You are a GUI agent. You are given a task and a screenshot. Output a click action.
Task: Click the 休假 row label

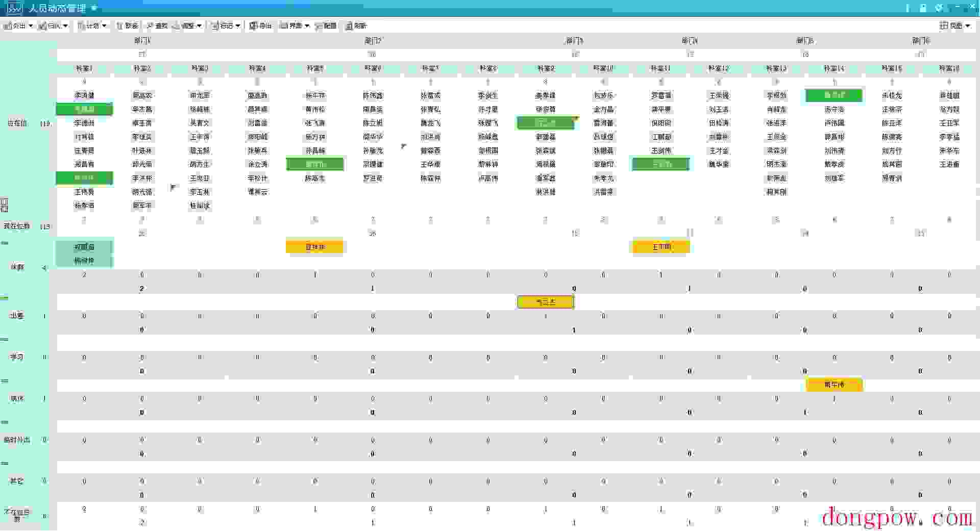[x=17, y=267]
